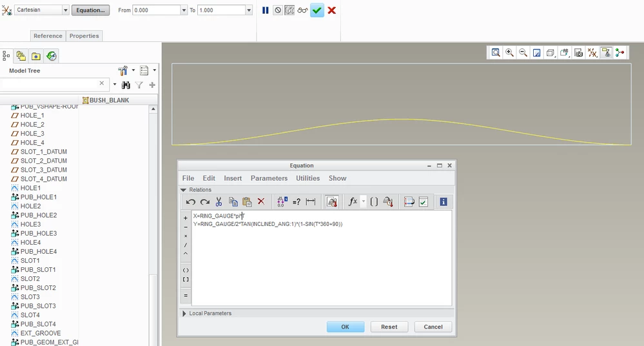Open datum display filters icon
Screen dimensions: 644x346
click(x=592, y=53)
